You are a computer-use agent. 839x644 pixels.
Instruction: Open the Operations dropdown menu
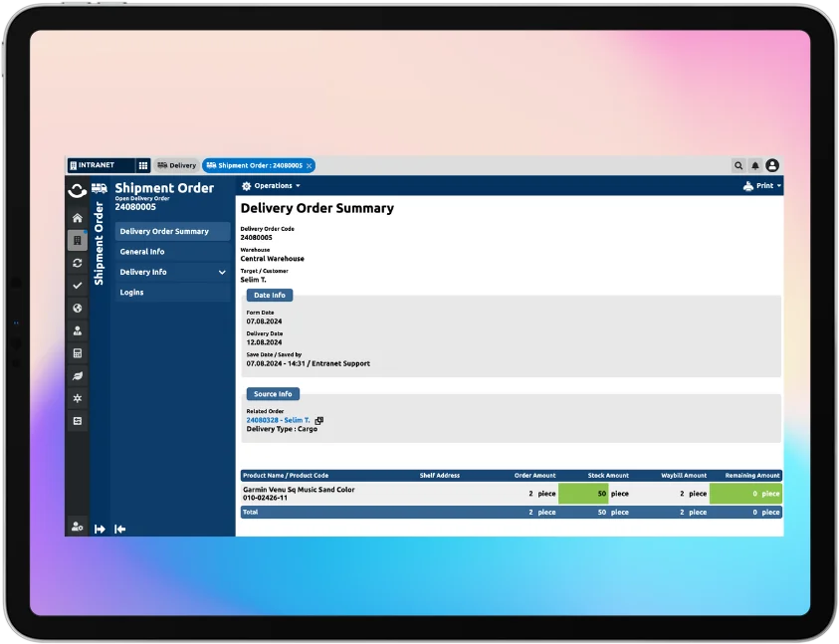pos(271,186)
